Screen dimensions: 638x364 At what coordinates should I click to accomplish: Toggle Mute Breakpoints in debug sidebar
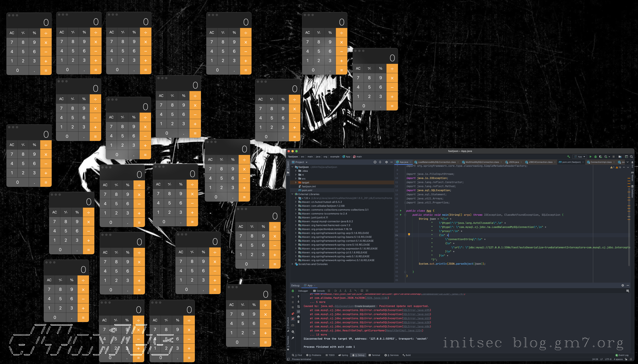coord(293,319)
